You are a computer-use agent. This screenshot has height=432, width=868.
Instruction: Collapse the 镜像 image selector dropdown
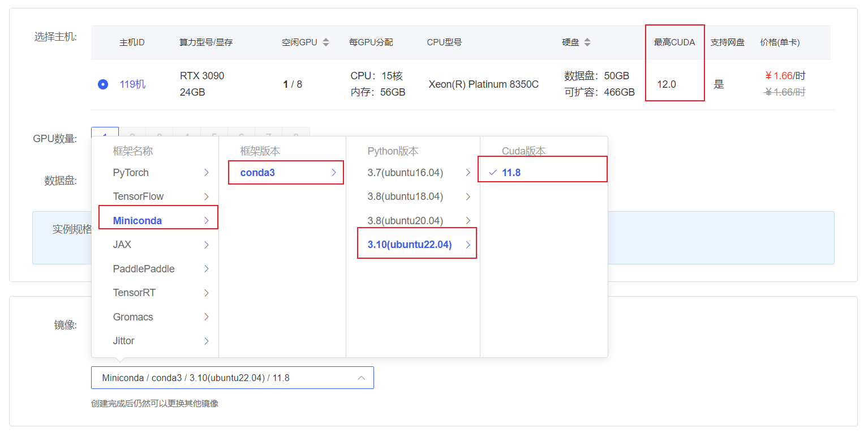point(361,378)
